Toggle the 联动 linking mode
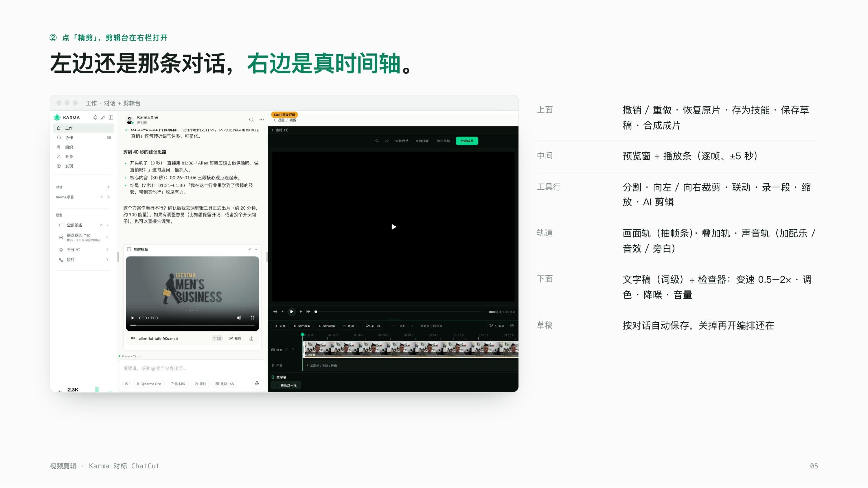The width and height of the screenshot is (868, 488). pos(348,326)
